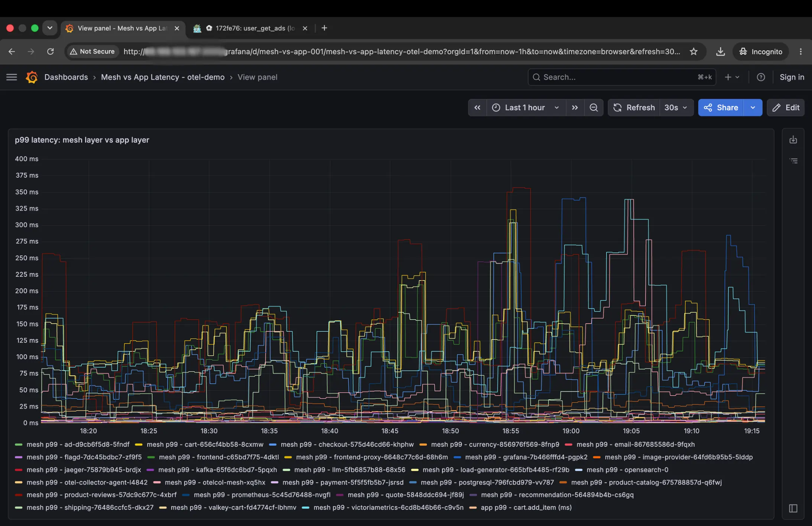Switch to the 172fe76 user_get_ads tab
This screenshot has height=526, width=812.
(251, 28)
